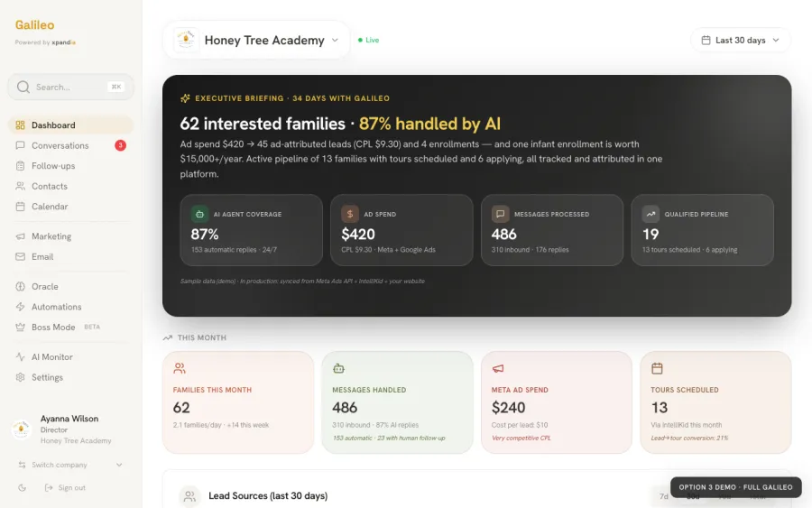Click the search magnifier icon
The width and height of the screenshot is (812, 508).
23,87
